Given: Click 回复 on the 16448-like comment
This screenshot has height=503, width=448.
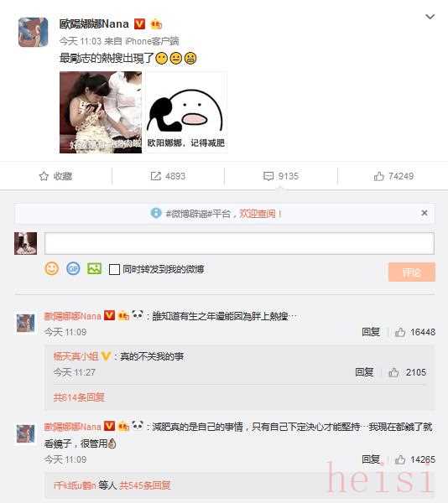Looking at the screenshot, I should tap(371, 332).
